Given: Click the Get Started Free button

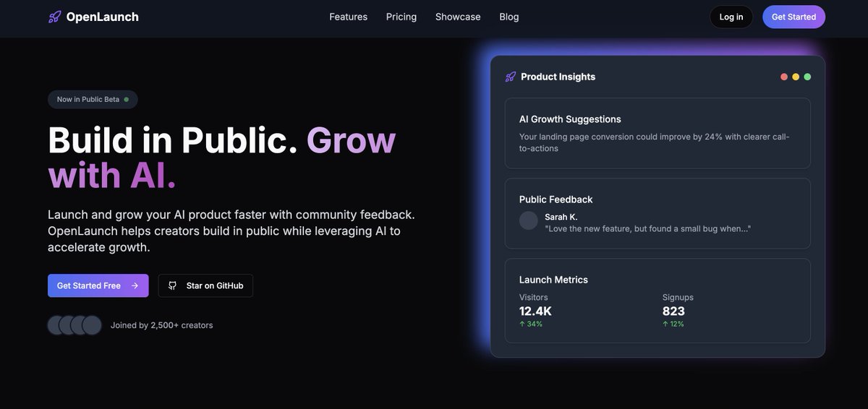Looking at the screenshot, I should tap(98, 285).
